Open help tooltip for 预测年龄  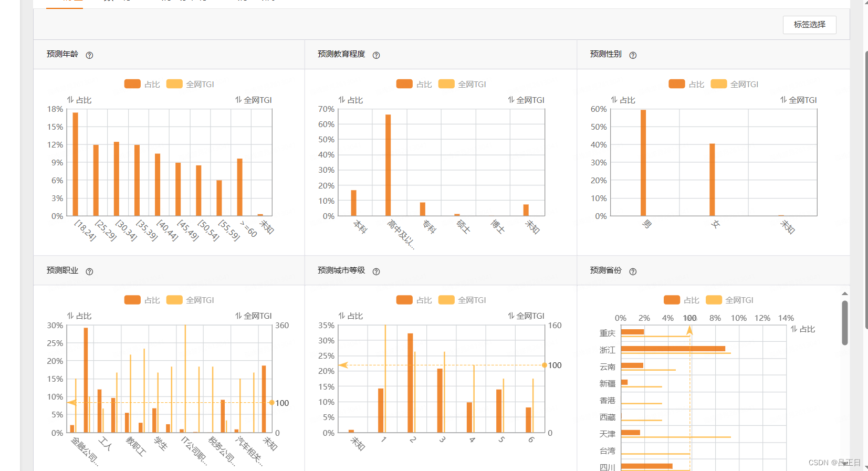pyautogui.click(x=89, y=55)
